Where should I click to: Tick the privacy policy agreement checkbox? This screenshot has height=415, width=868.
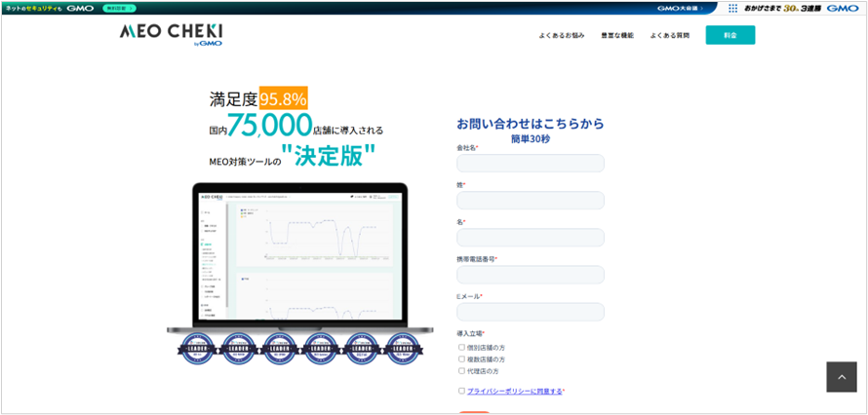click(x=461, y=391)
